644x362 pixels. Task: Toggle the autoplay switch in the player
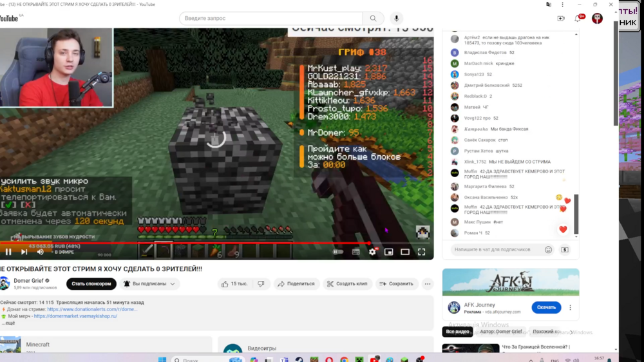tap(337, 252)
